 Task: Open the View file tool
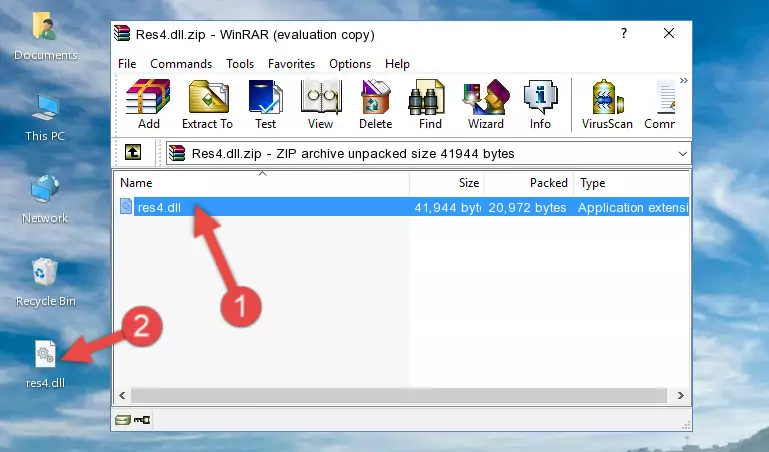(x=321, y=104)
